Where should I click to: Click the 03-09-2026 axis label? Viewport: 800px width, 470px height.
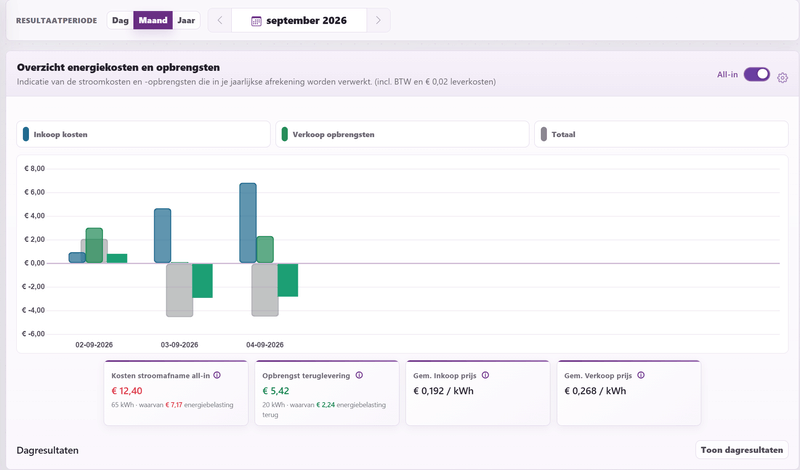(180, 345)
